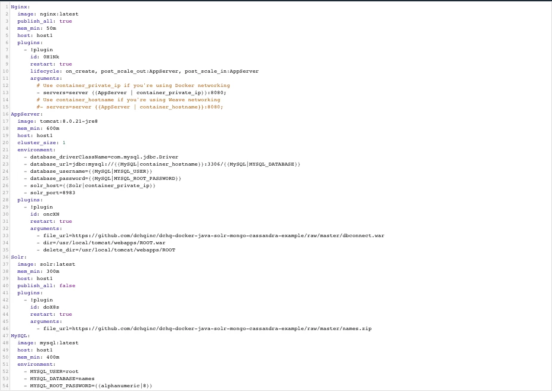552x392 pixels.
Task: Click the 'database_password' environment line
Action: click(x=103, y=178)
